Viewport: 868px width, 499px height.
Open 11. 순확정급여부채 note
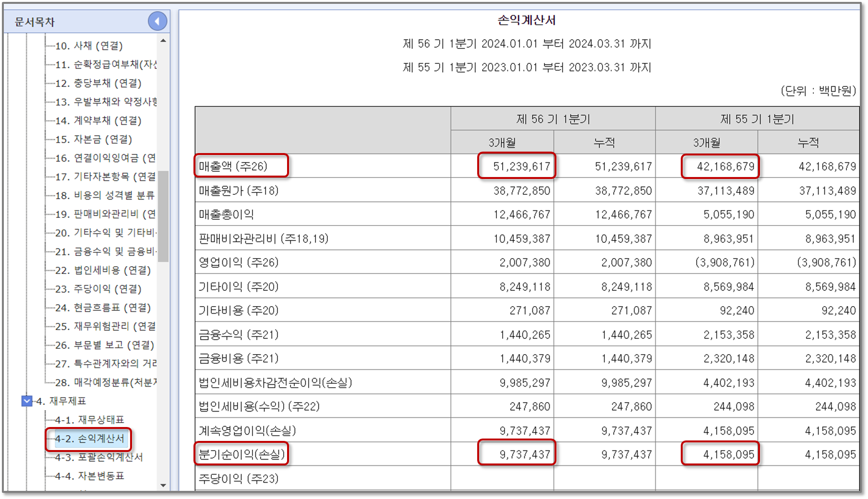[106, 64]
